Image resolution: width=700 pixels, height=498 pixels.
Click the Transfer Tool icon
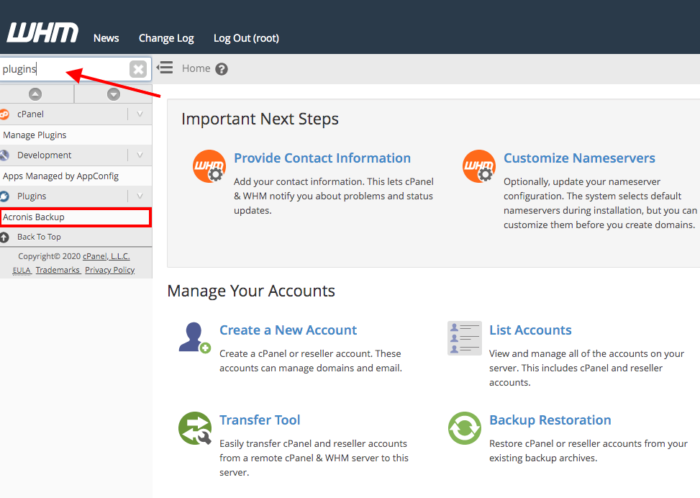point(194,428)
